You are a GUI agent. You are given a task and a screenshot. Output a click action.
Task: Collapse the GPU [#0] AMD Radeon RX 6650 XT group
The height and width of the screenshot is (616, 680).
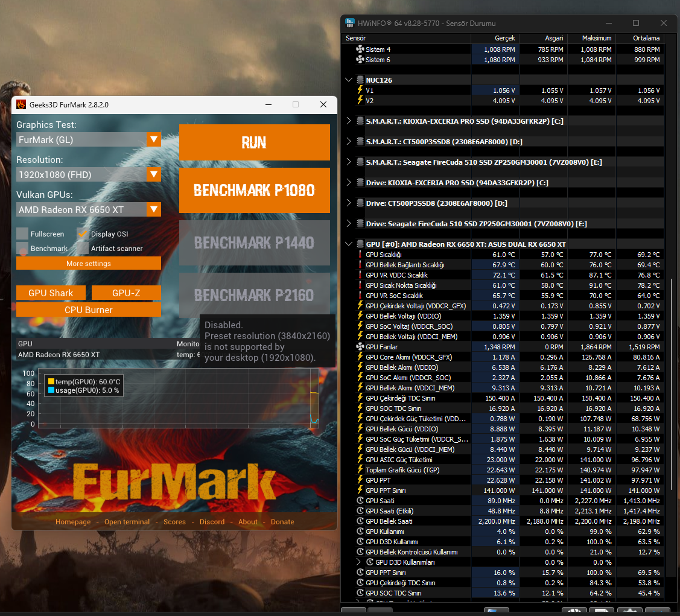click(x=349, y=244)
